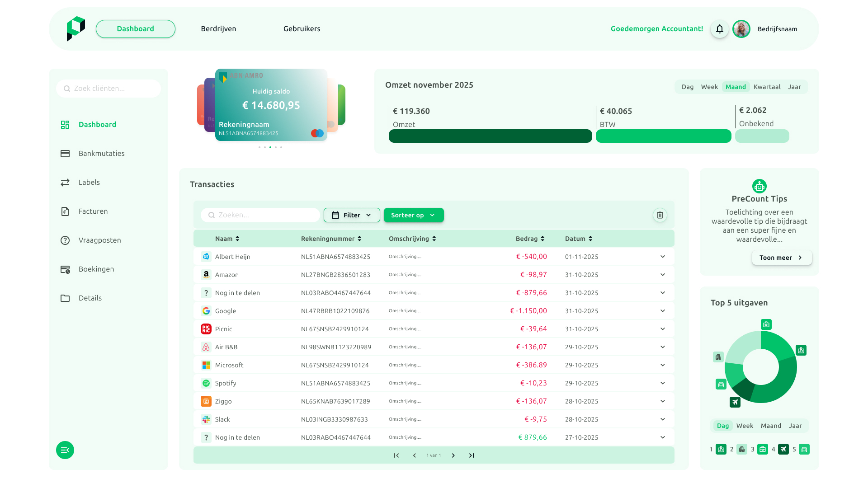Open the Gebruikers page
This screenshot has width=868, height=488.
click(302, 28)
